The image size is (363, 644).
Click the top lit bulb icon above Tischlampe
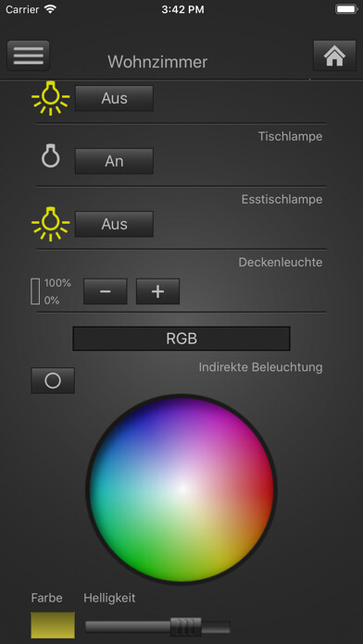[51, 98]
